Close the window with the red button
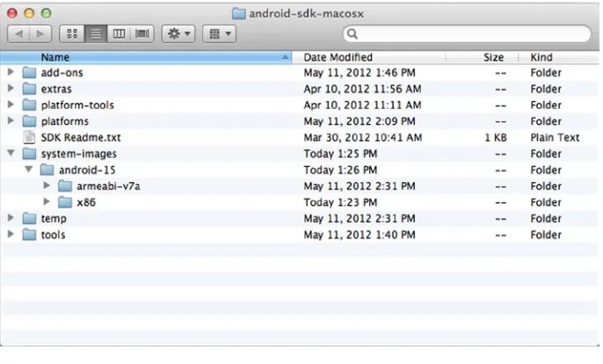This screenshot has height=364, width=603. [12, 13]
